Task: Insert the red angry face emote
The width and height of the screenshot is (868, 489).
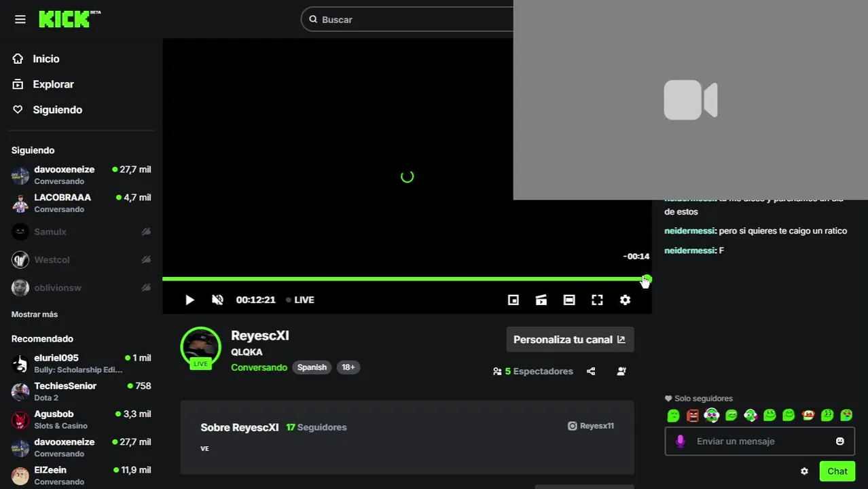Action: click(x=693, y=415)
